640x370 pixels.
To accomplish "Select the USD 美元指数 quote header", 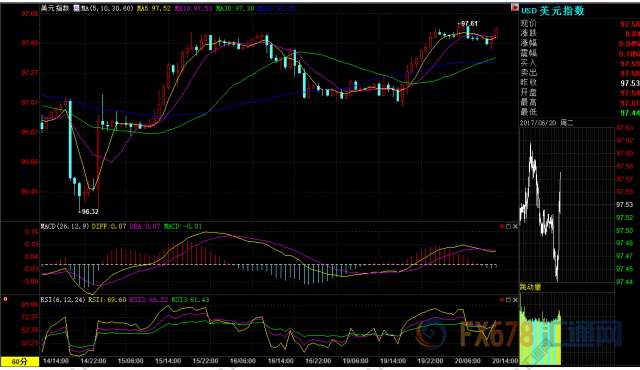I will 553,11.
